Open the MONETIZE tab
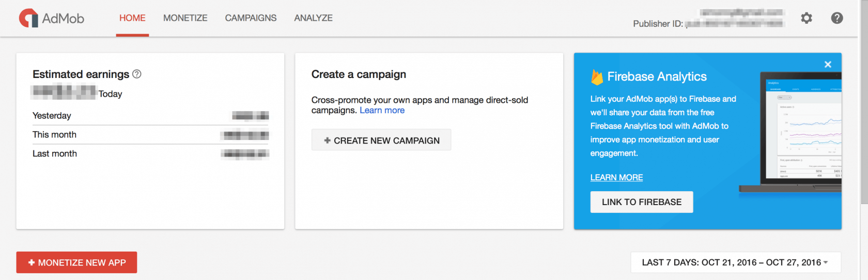Viewport: 868px width, 280px height. click(x=185, y=18)
